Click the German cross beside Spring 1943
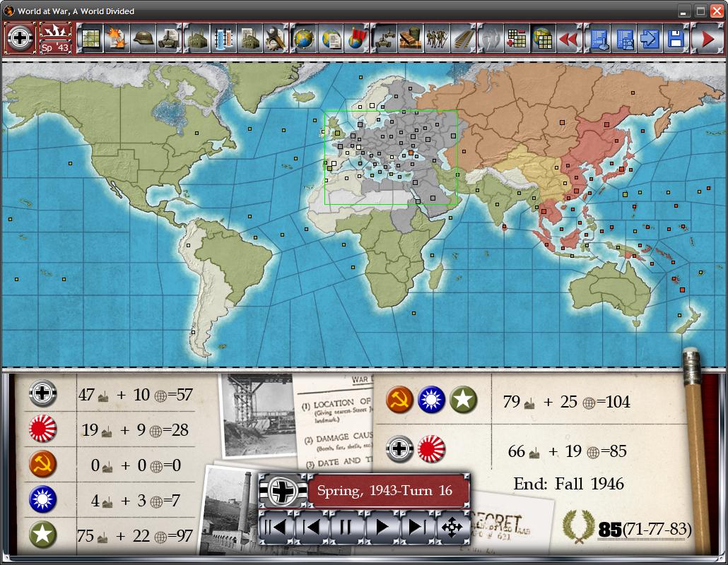The image size is (728, 565). click(x=283, y=491)
